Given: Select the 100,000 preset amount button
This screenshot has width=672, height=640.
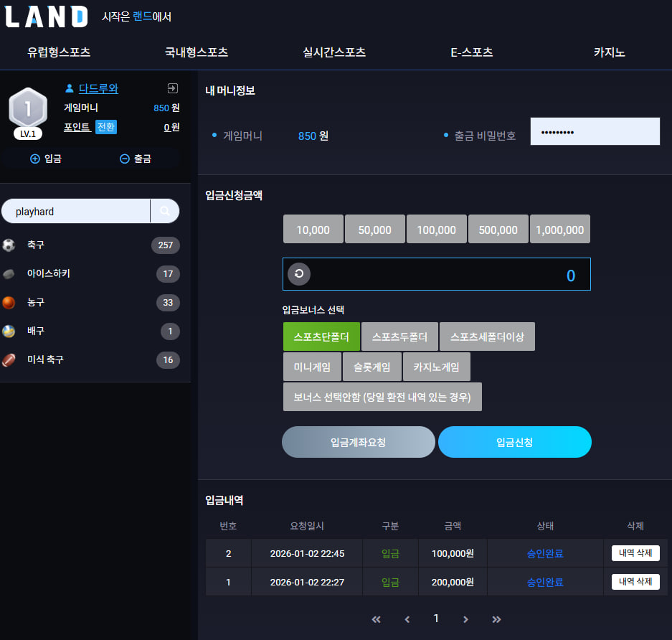Looking at the screenshot, I should [x=436, y=230].
